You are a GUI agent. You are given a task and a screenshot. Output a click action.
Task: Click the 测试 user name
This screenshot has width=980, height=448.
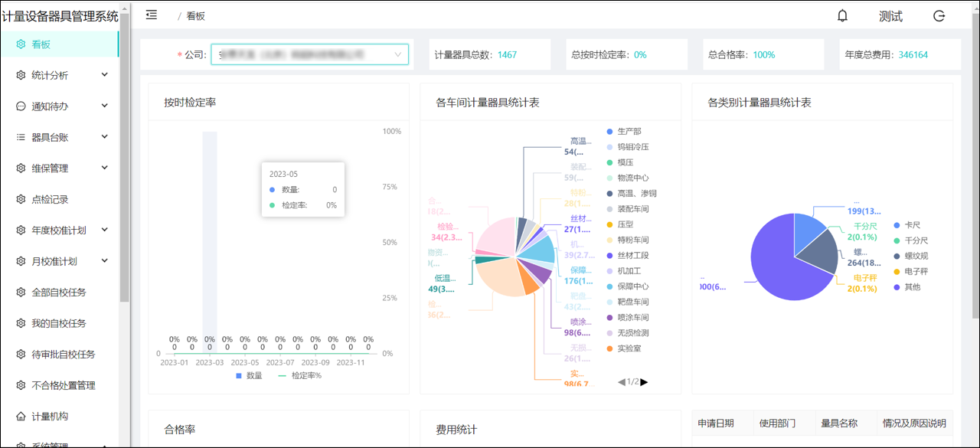pyautogui.click(x=890, y=16)
